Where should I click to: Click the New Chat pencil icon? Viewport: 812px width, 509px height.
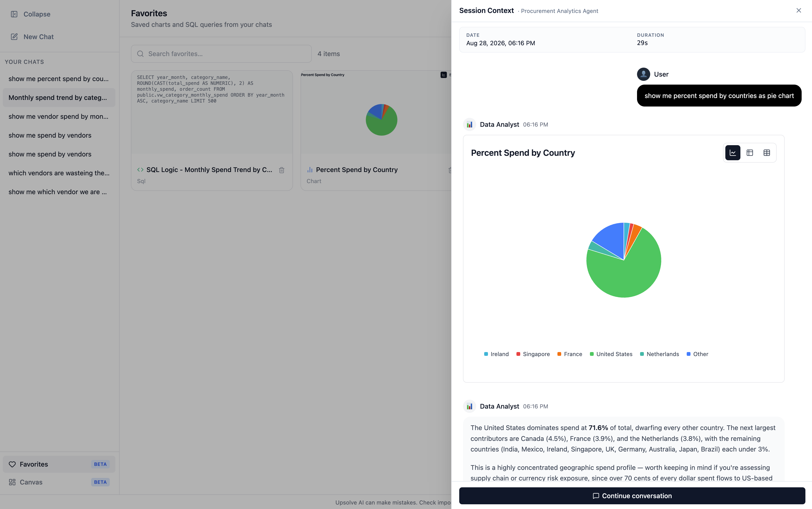point(14,37)
